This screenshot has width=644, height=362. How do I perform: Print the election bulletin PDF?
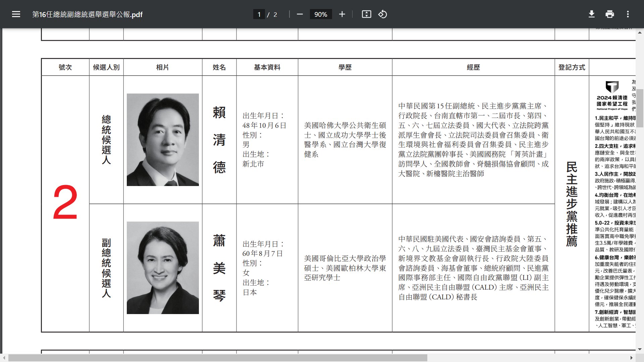[x=609, y=14]
